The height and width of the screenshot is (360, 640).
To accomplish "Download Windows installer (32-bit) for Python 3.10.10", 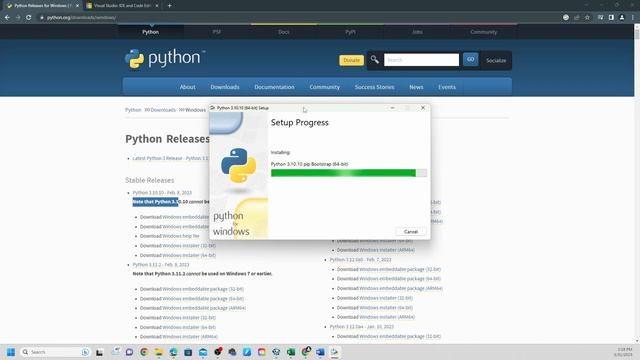I will coord(189,246).
